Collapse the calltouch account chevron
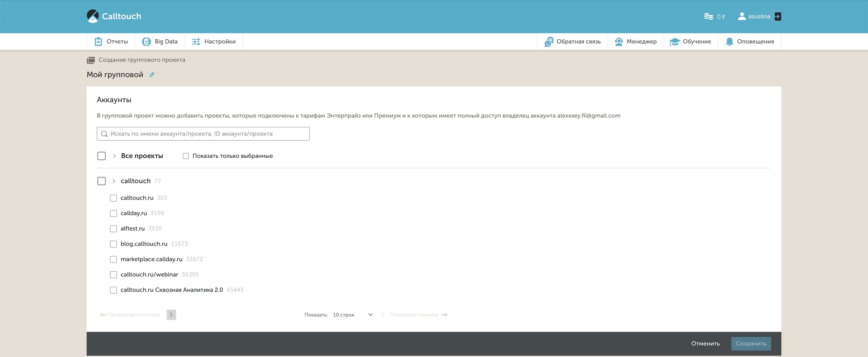868x357 pixels. [x=114, y=181]
